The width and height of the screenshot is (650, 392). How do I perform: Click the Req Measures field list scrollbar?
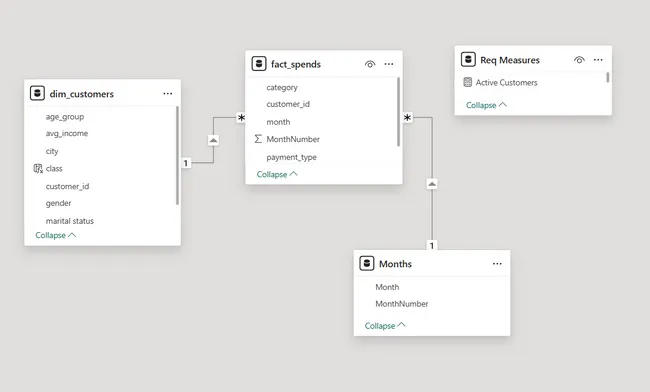tap(608, 77)
